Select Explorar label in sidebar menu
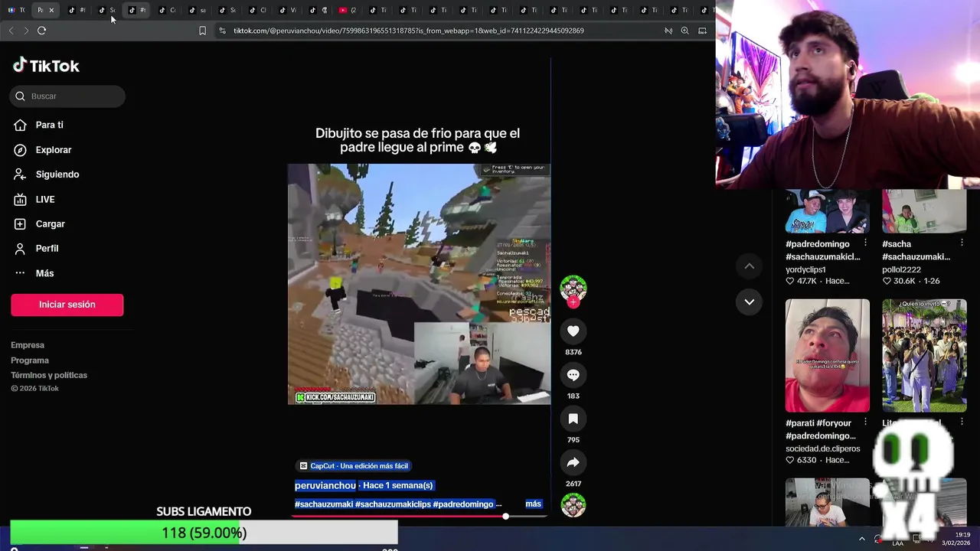Viewport: 980px width, 551px height. point(54,150)
